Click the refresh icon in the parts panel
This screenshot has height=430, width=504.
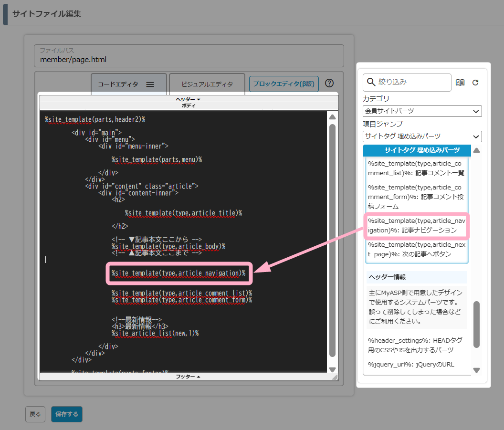[x=475, y=83]
